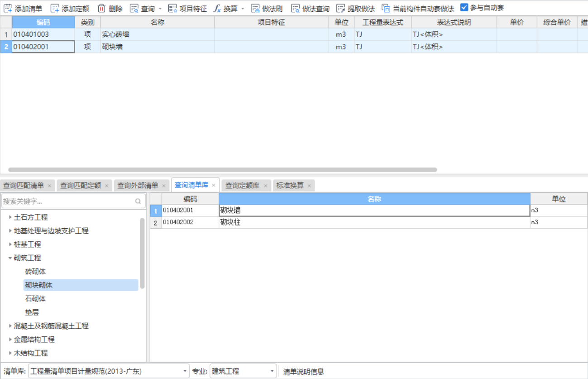
Task: Select the 砖砌体 tree item
Action: pyautogui.click(x=35, y=272)
